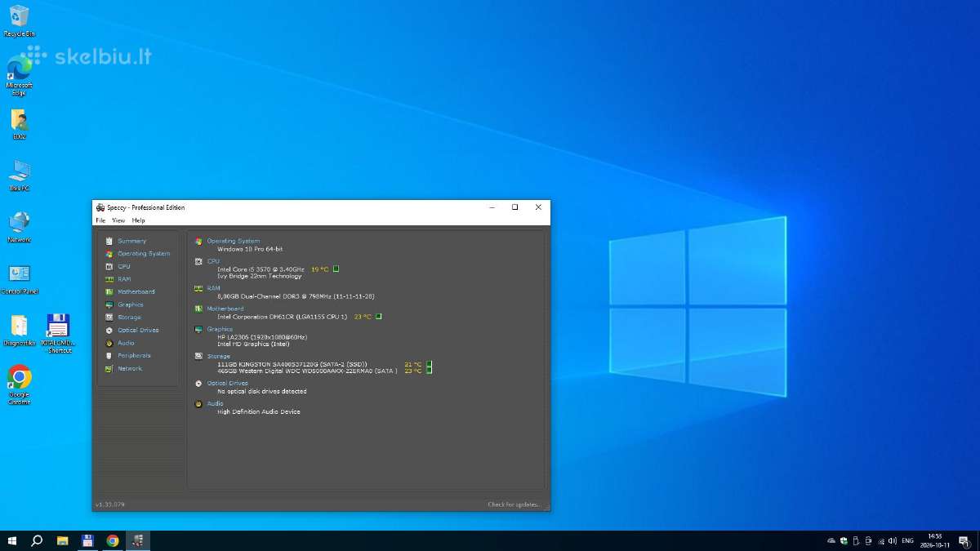
Task: Select the This PC desktop icon
Action: 19,176
